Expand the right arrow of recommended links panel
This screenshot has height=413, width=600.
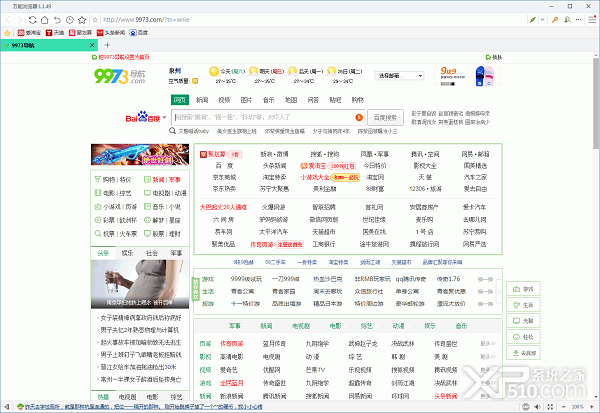499,291
